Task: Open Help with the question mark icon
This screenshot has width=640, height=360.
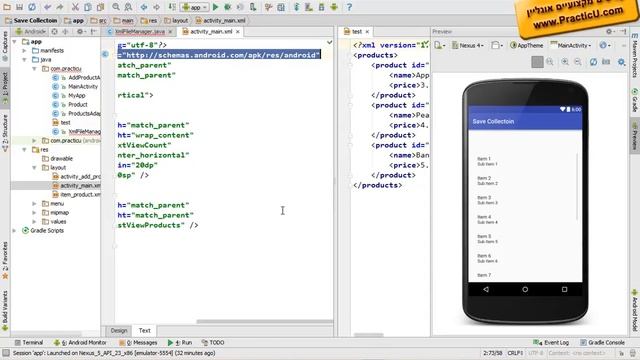Action: 349,7
